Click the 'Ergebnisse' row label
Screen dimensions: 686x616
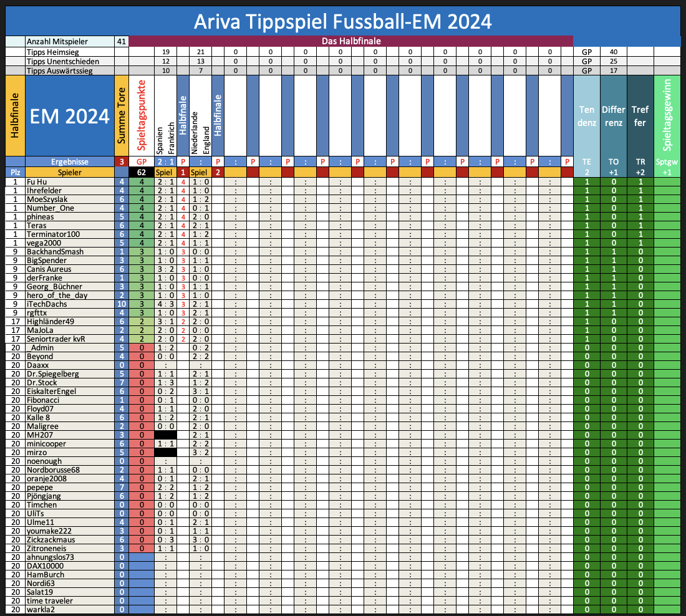tap(69, 161)
